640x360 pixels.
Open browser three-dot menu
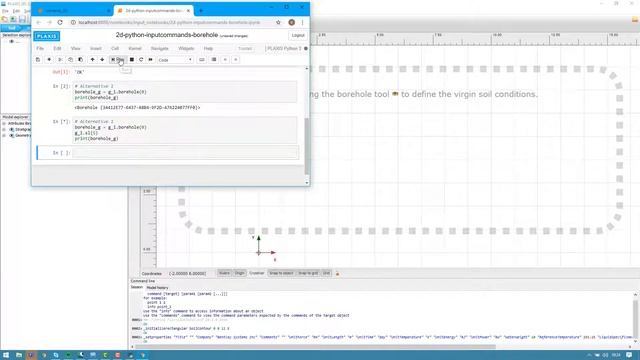point(302,22)
